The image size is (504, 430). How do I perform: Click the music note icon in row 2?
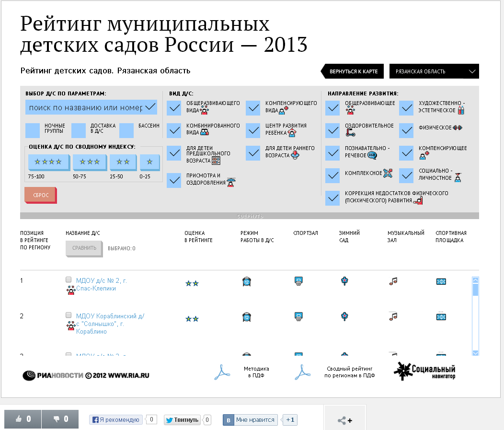tap(393, 317)
